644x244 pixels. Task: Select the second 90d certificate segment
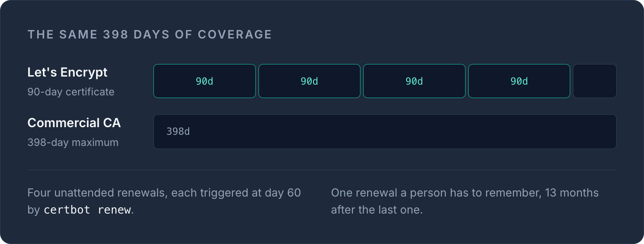pos(309,81)
